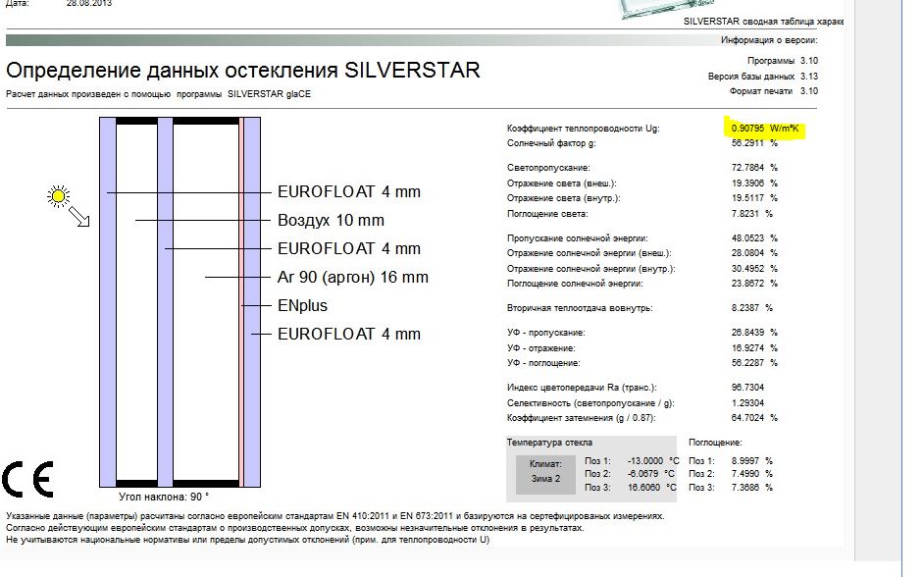Click the subtitle mentioning SILVERSTAR glaCE
Viewport: 924px width, 577px height.
(158, 93)
